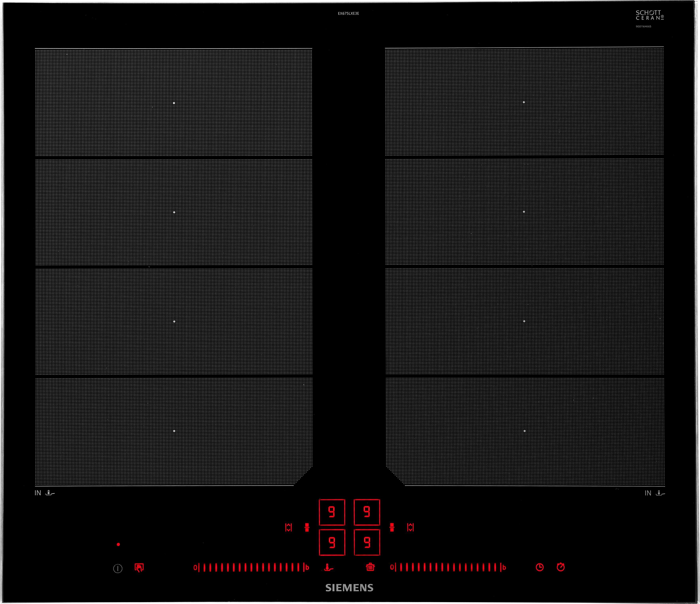Viewport: 700px width, 604px height.
Task: Tap left powerMove arrows icon
Action: [x=288, y=527]
